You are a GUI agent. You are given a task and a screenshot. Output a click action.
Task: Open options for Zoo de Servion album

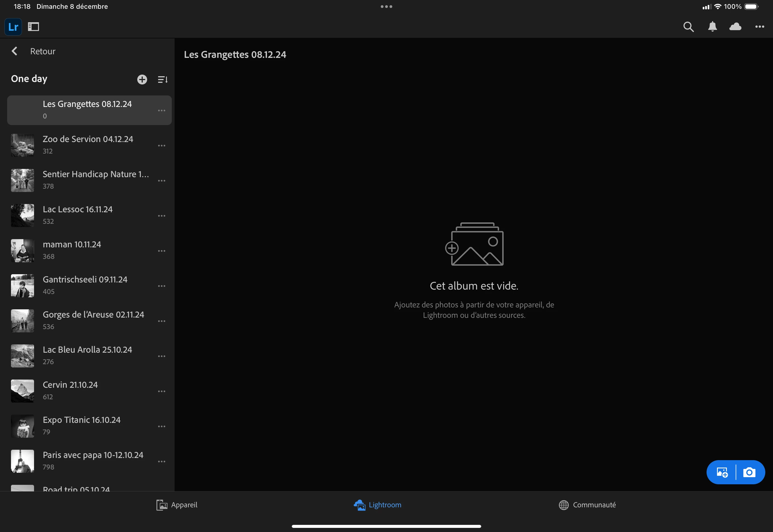point(161,146)
